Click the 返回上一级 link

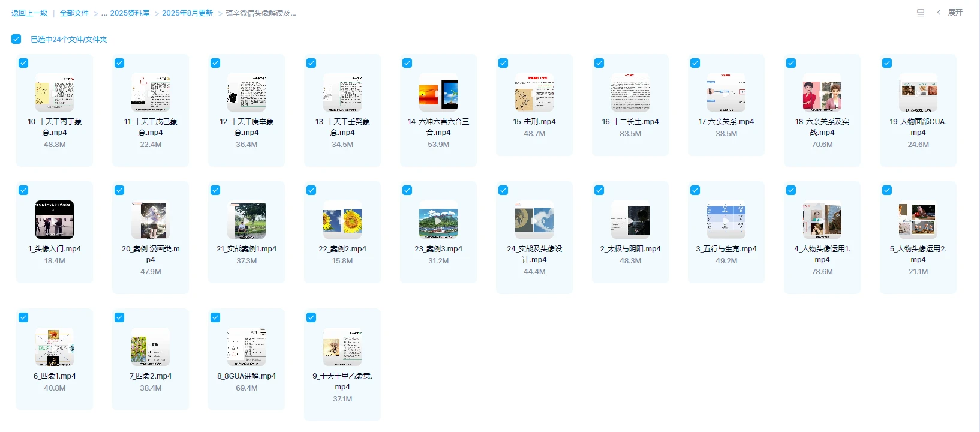[29, 13]
